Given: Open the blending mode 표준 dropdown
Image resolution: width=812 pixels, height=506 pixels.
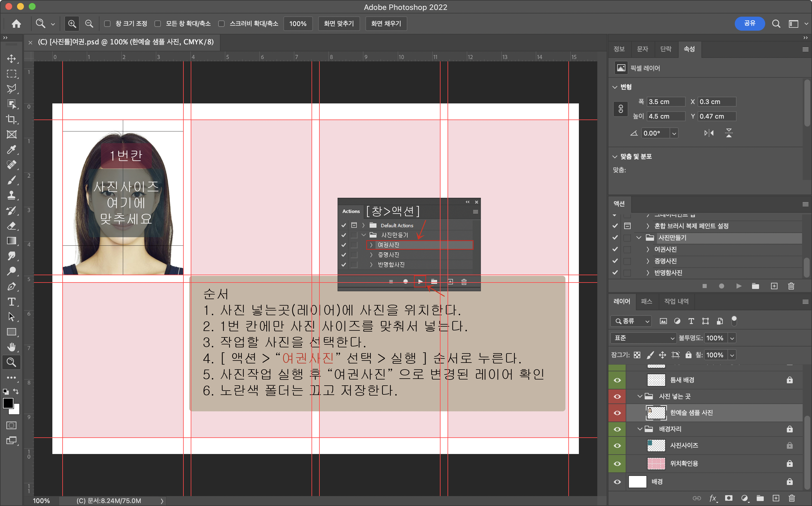Looking at the screenshot, I should pyautogui.click(x=643, y=338).
